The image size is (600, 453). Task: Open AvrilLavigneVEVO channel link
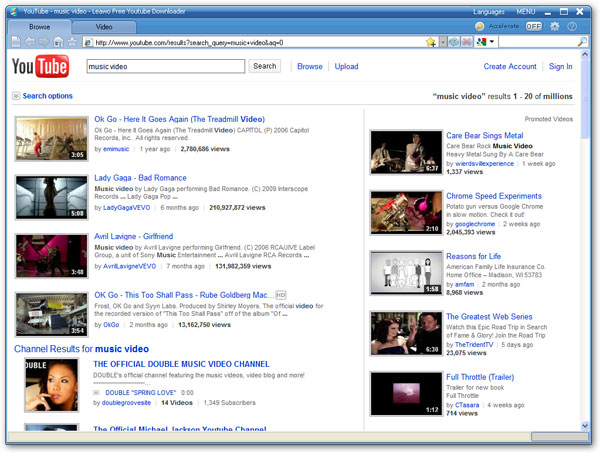(x=129, y=266)
